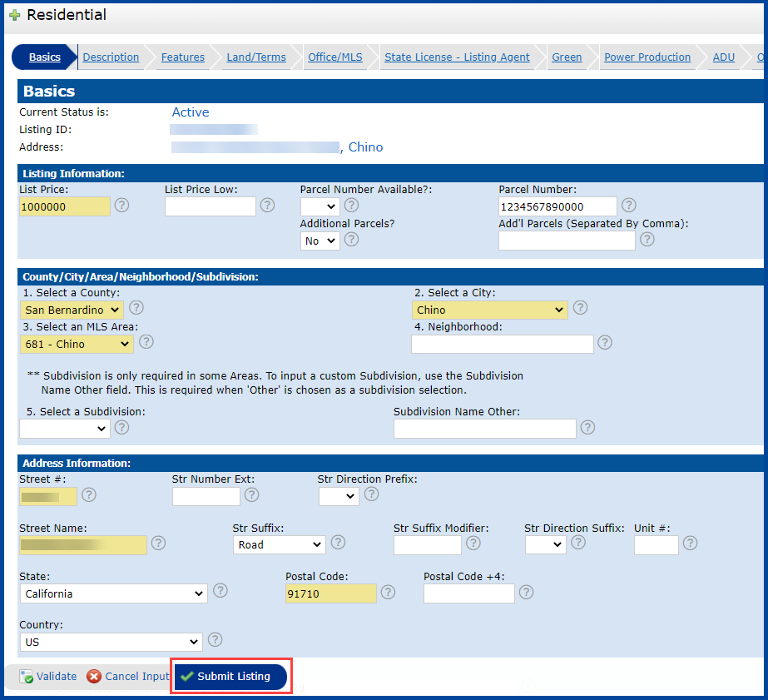
Task: Click help icon next to Select a County
Action: pos(136,309)
